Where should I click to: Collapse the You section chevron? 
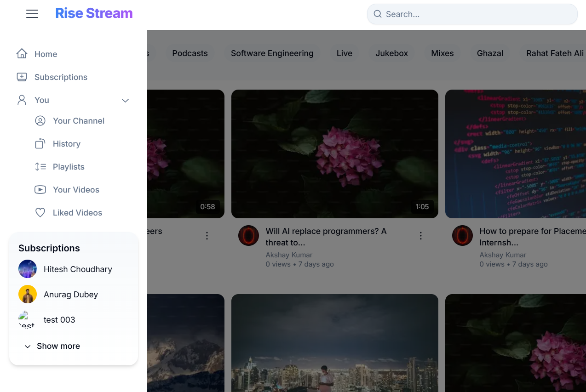tap(125, 100)
